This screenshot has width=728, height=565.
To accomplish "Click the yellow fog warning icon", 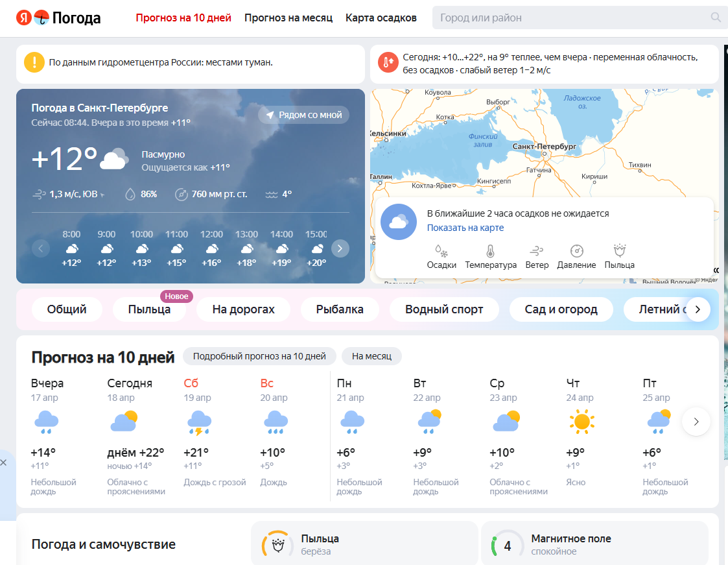I will 34,63.
